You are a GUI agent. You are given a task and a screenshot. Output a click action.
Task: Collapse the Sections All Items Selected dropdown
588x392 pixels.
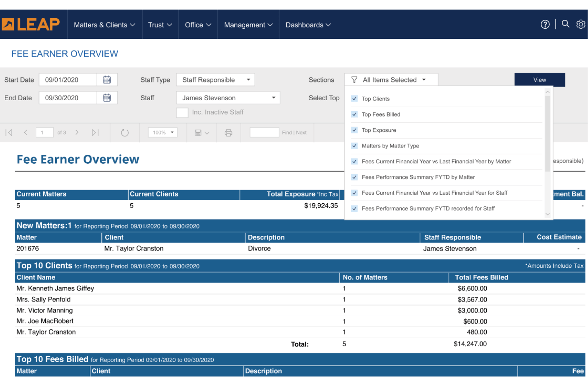tap(391, 80)
